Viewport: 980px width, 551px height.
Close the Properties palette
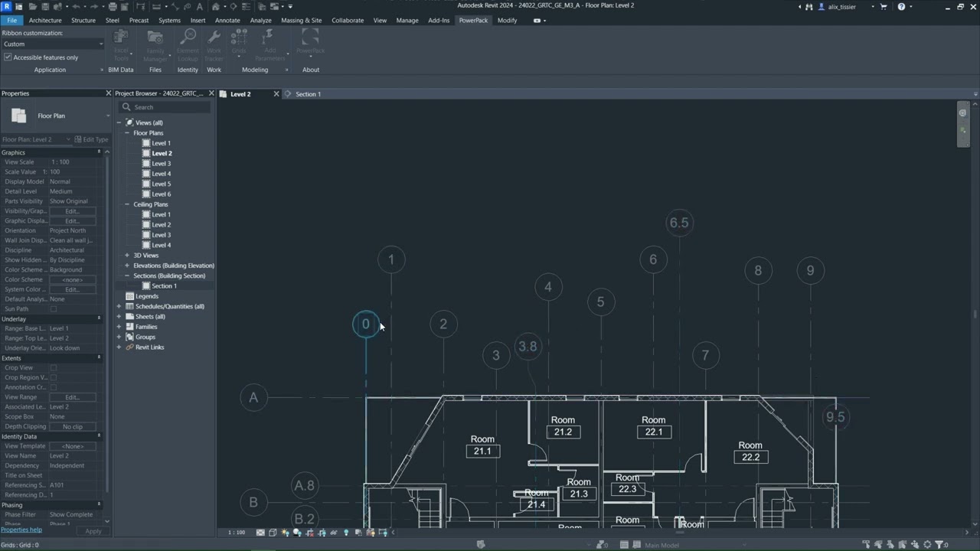[108, 93]
